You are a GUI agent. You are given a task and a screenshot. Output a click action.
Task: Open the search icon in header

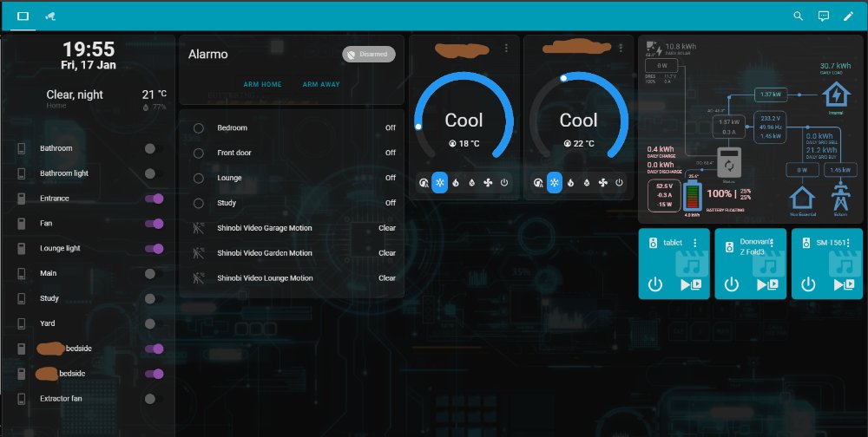799,16
